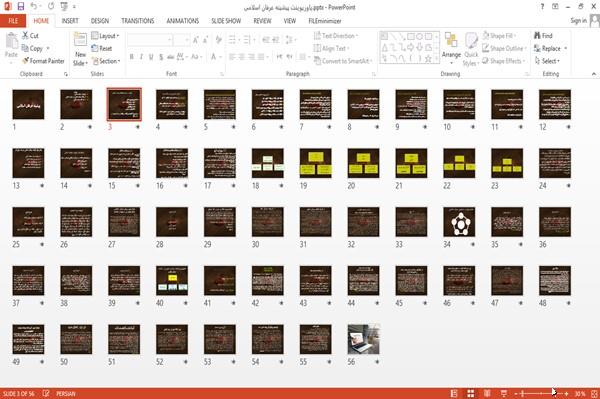Select slide thumbnail 56
The width and height of the screenshot is (600, 399).
[364, 339]
